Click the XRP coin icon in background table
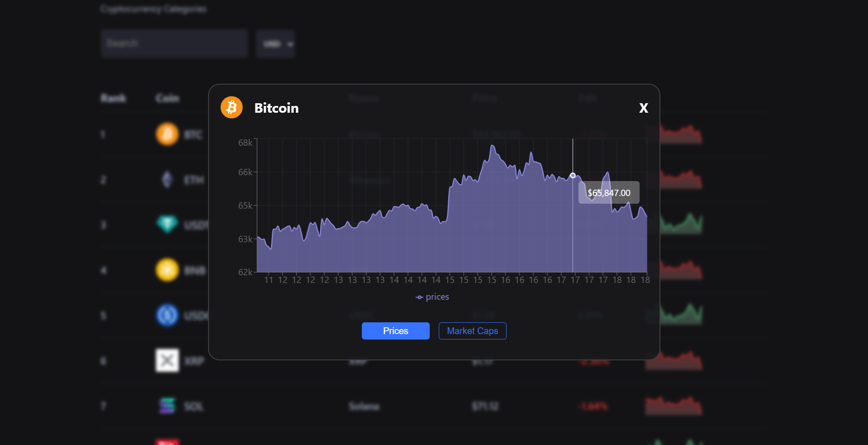This screenshot has width=868, height=445. tap(167, 360)
